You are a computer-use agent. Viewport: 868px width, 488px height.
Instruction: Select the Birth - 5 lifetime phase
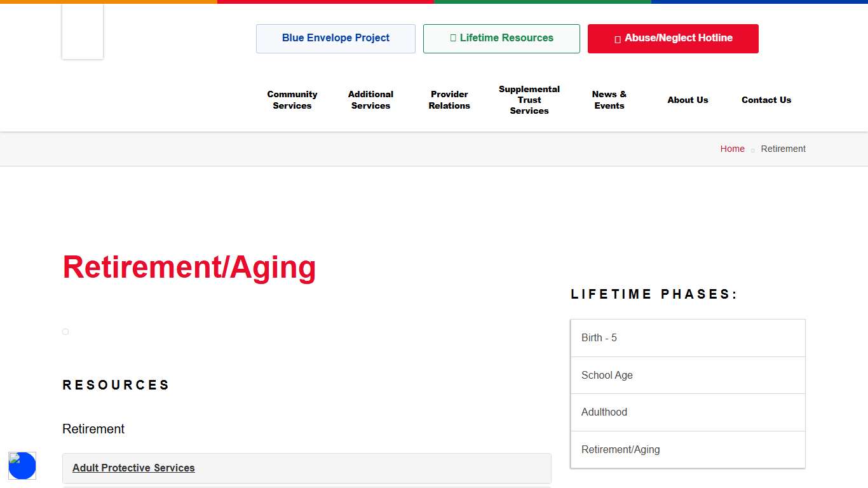[x=599, y=337]
